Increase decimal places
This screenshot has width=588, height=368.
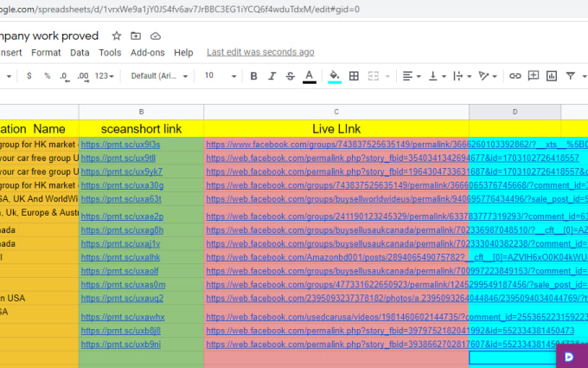point(83,76)
